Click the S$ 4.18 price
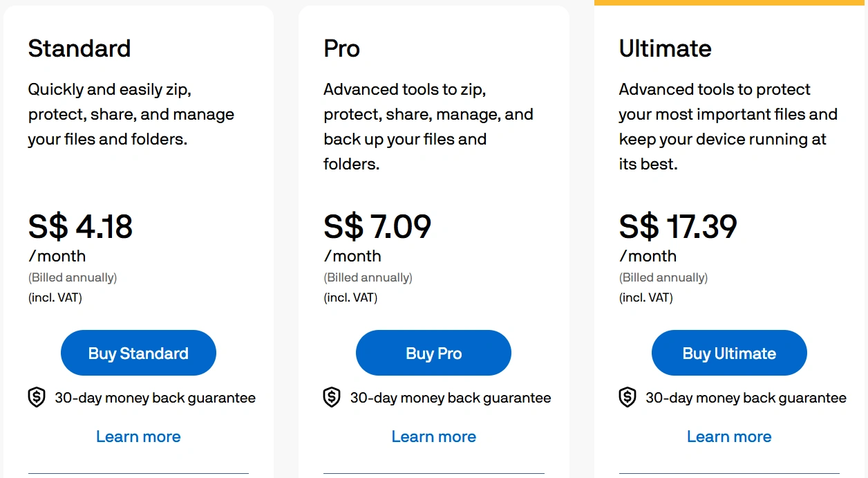Viewport: 868px width, 478px height. [x=80, y=226]
